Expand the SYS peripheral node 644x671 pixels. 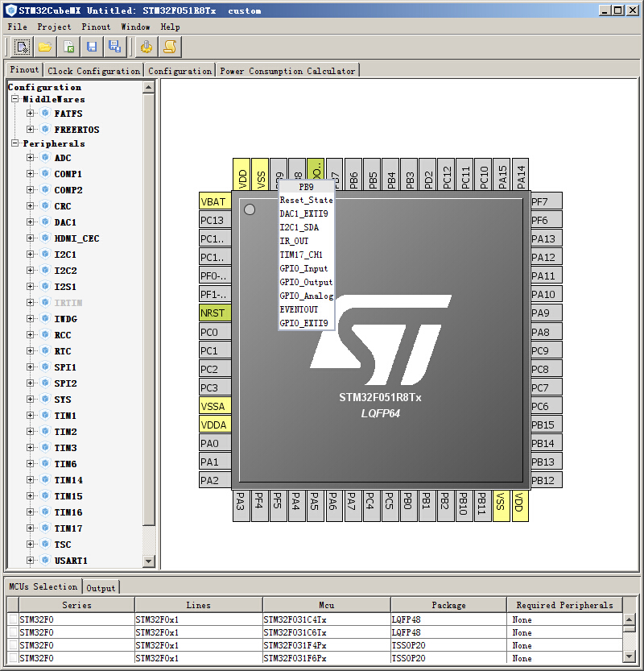point(30,400)
